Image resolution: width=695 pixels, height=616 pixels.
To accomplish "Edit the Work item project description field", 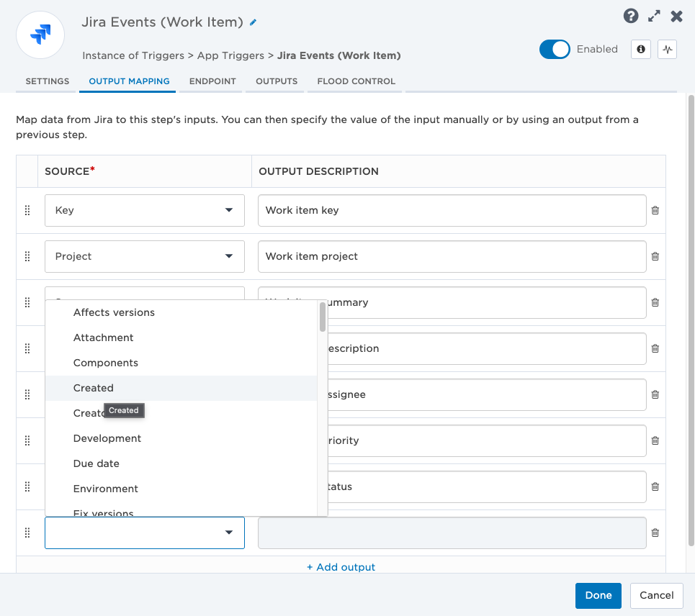I will tap(452, 256).
